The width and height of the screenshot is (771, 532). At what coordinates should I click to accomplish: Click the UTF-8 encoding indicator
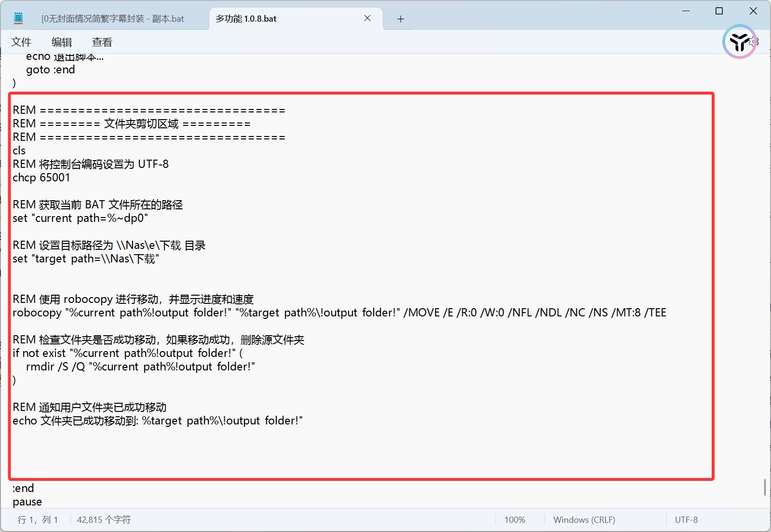(686, 520)
